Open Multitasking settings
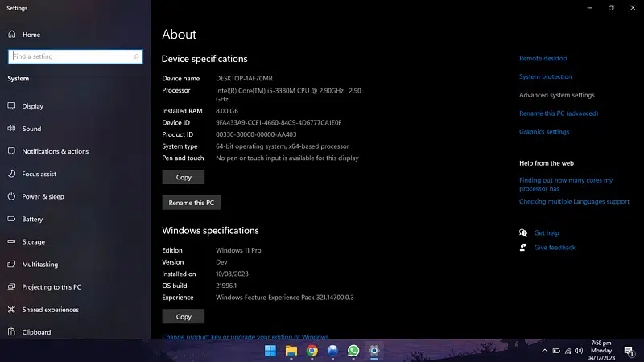 point(39,264)
